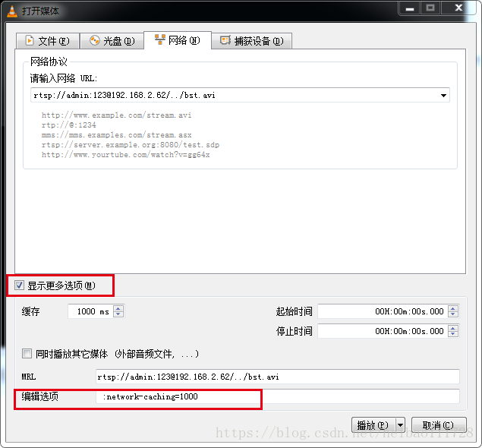Decrease 停止时间 with down arrow
The width and height of the screenshot is (482, 448).
[453, 335]
